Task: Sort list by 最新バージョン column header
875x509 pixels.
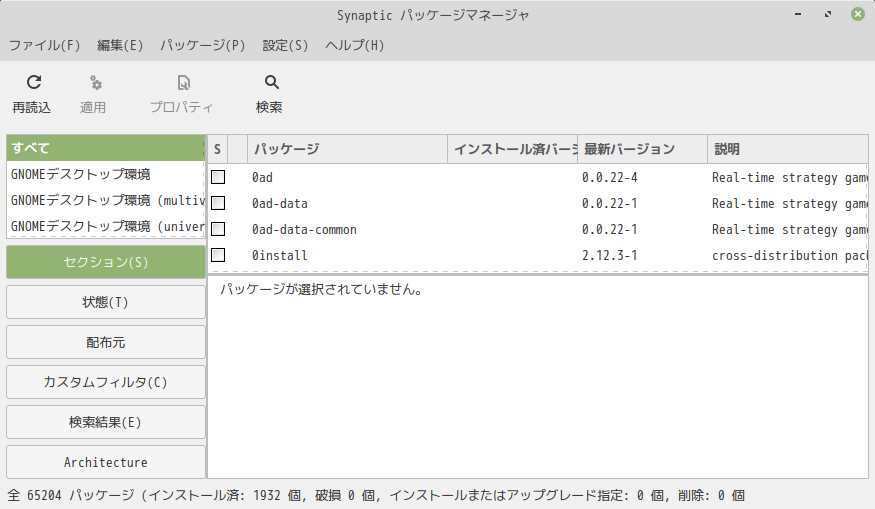Action: point(642,149)
